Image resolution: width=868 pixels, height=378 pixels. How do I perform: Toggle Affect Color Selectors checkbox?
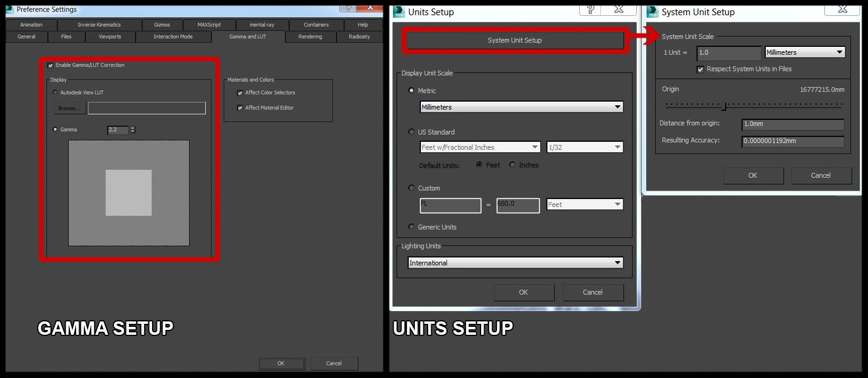pos(240,93)
